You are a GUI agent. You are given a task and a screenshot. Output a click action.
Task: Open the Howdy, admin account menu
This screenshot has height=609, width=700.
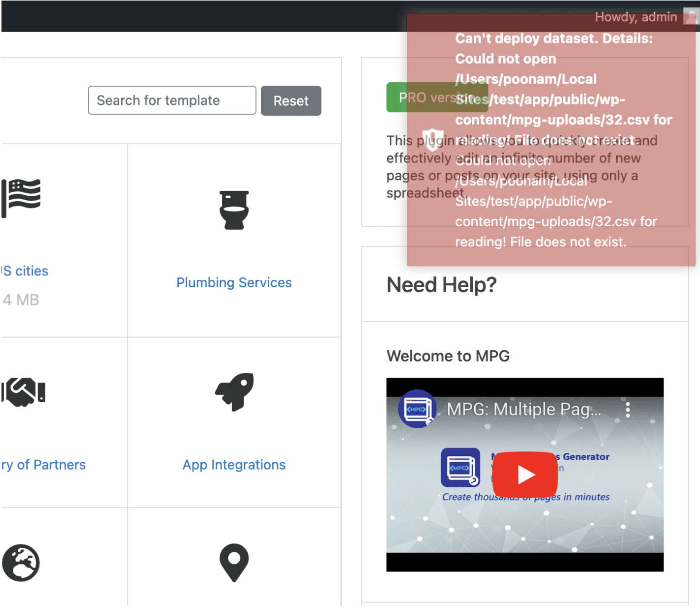635,17
